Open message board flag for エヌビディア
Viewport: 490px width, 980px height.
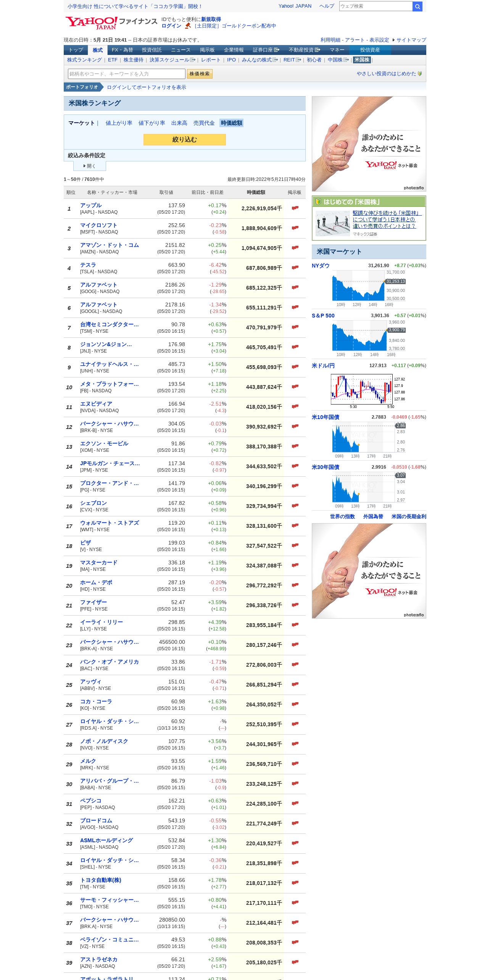tap(295, 406)
